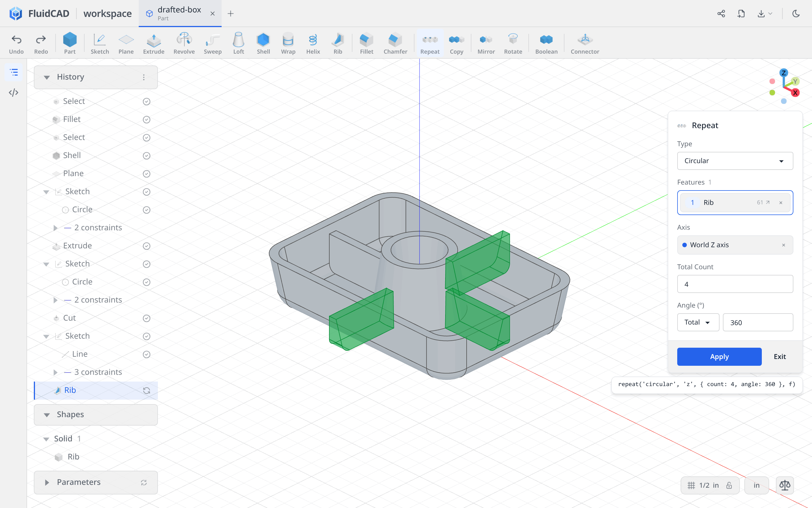
Task: Redo the last action
Action: click(41, 44)
